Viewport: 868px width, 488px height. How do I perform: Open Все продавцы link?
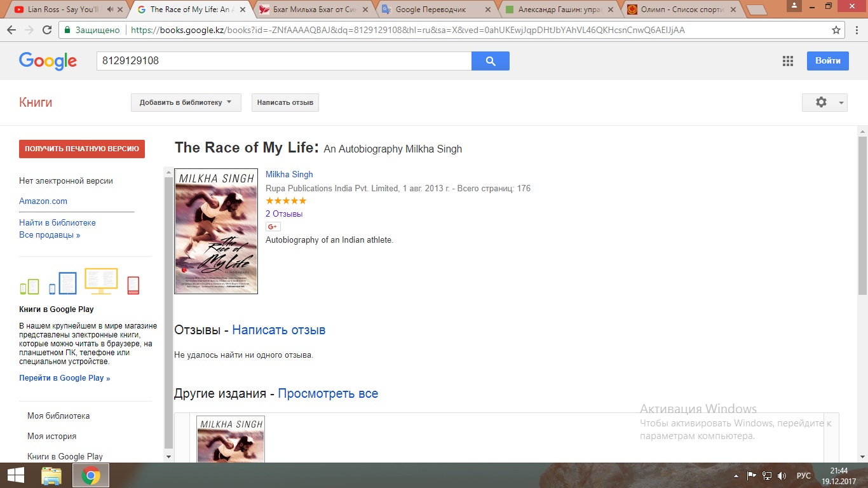(50, 234)
